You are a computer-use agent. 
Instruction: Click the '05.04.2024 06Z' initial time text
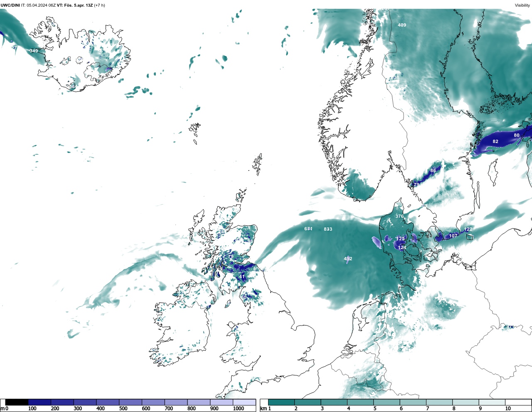pyautogui.click(x=41, y=5)
